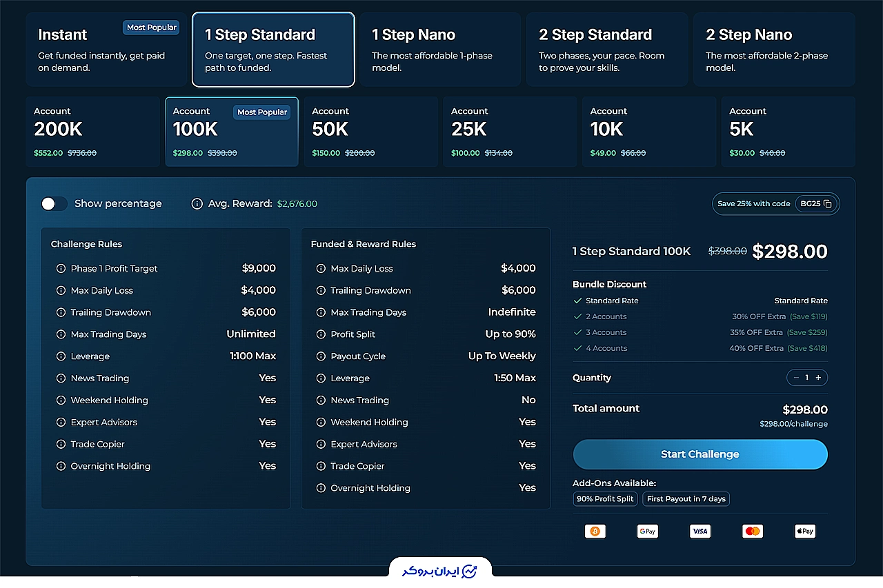The height and width of the screenshot is (588, 883).
Task: Select the 25K account size card
Action: pyautogui.click(x=510, y=132)
